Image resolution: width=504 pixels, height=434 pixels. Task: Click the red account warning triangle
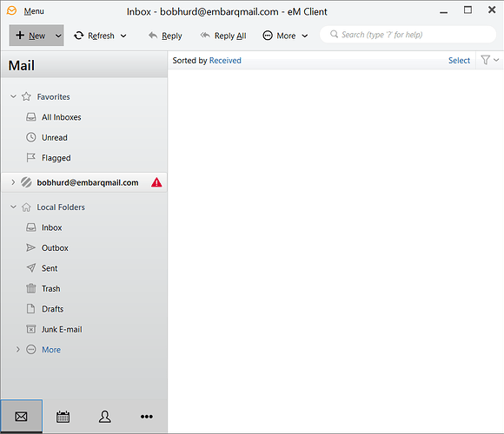coord(156,182)
